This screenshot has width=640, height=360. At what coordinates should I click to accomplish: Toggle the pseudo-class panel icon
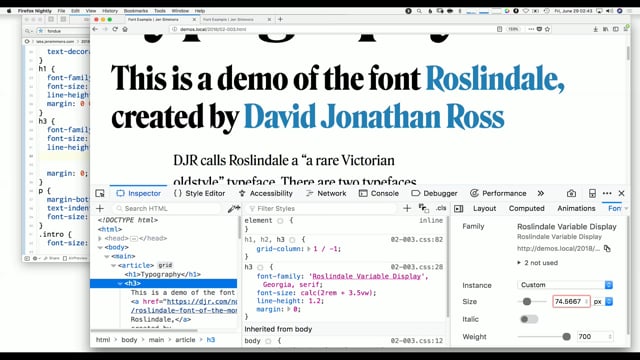point(423,209)
